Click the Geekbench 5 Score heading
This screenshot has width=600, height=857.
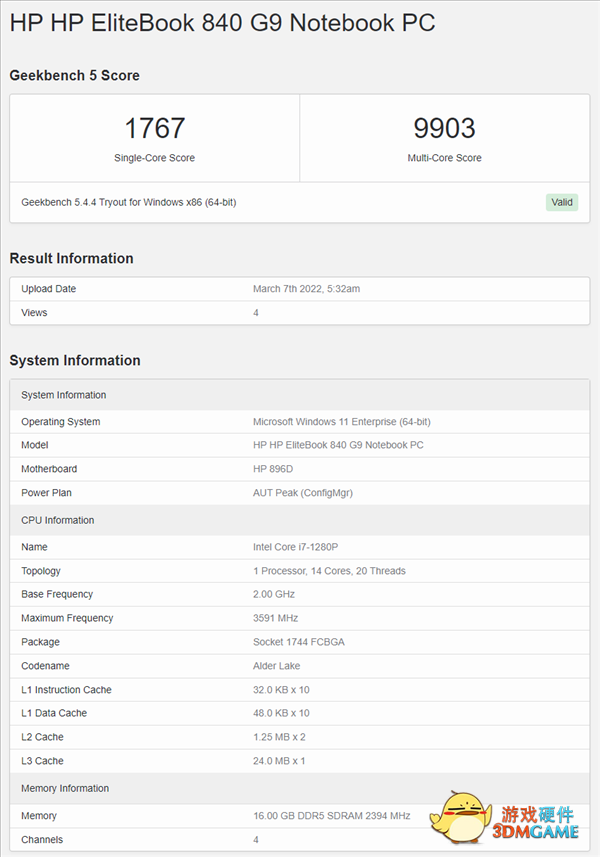(74, 75)
